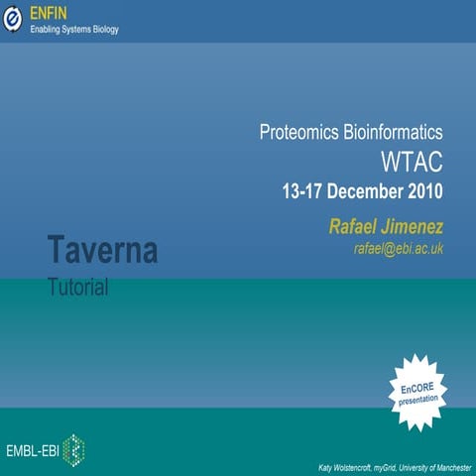Image resolution: width=476 pixels, height=476 pixels.
Task: Click the EMBL-EBI text label
Action: click(33, 451)
